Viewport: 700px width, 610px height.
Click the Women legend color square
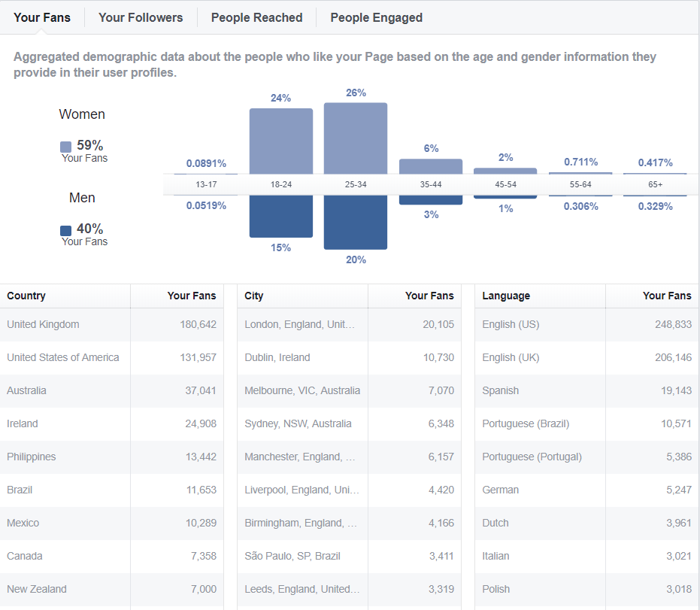pos(66,147)
